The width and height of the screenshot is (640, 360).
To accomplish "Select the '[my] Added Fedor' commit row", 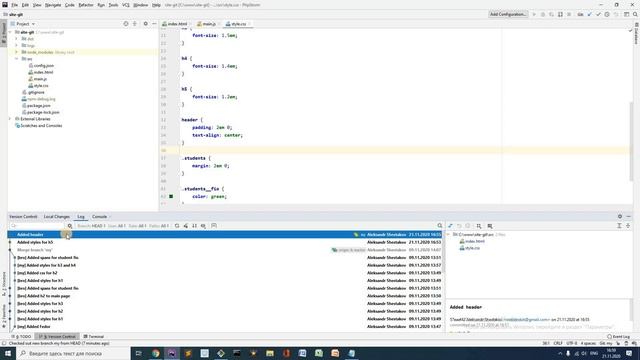I will 224,327.
